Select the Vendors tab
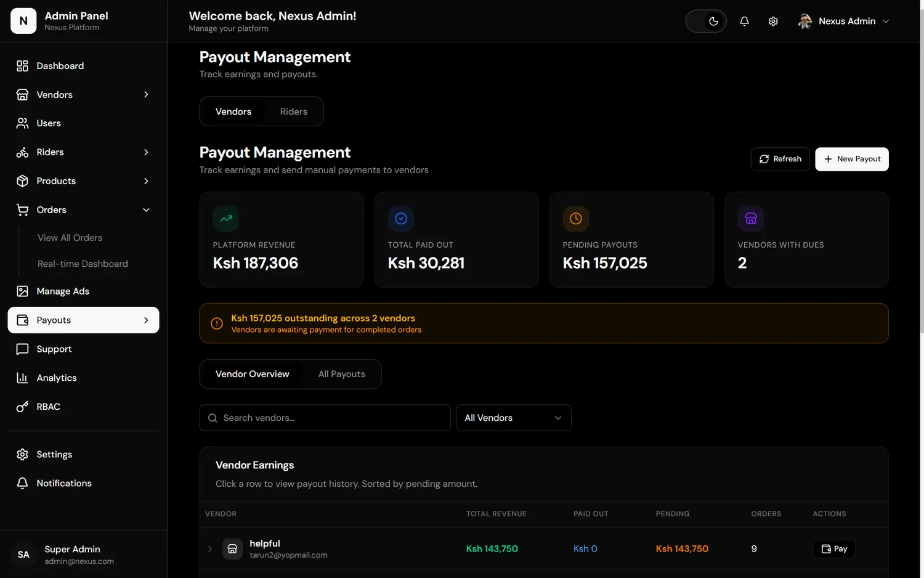Image resolution: width=924 pixels, height=578 pixels. pyautogui.click(x=233, y=112)
